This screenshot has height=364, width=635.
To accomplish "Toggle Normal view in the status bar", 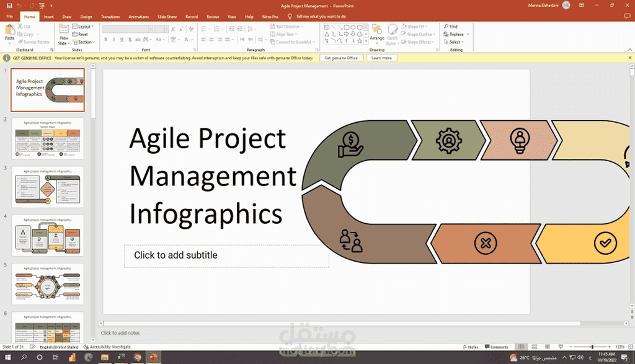I will tap(521, 347).
